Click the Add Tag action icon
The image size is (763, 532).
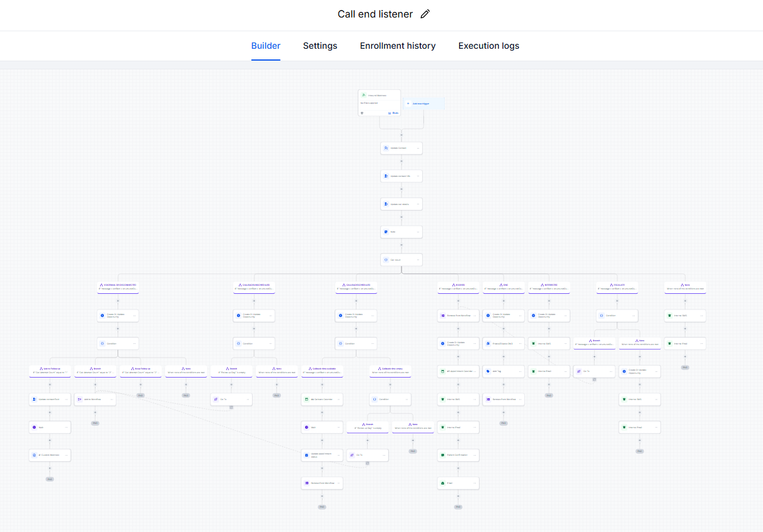click(x=488, y=371)
